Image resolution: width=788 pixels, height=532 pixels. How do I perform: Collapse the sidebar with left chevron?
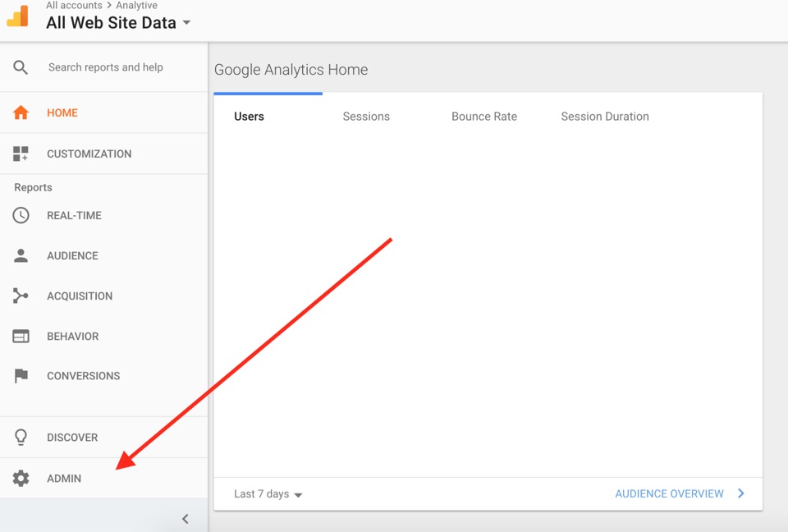(x=186, y=518)
